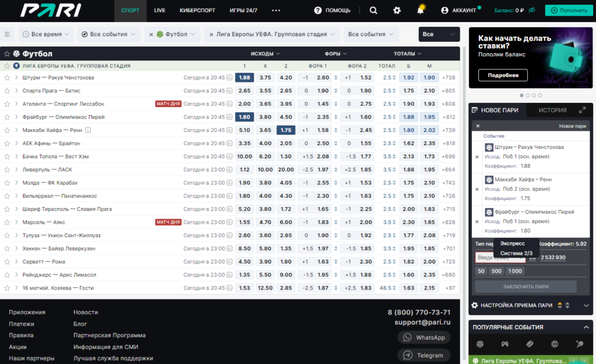Expand bet slip to fullscreen icon
Screen dimensions: 596x364
pyautogui.click(x=582, y=110)
